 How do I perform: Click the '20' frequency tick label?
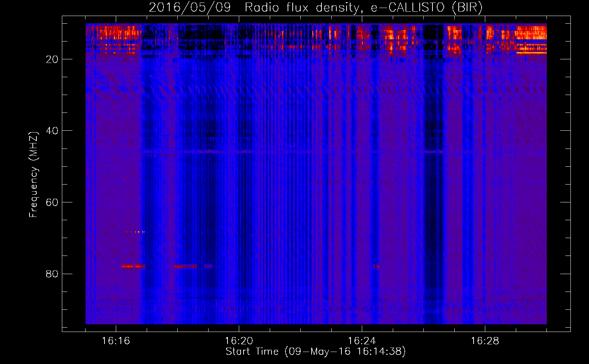point(52,60)
